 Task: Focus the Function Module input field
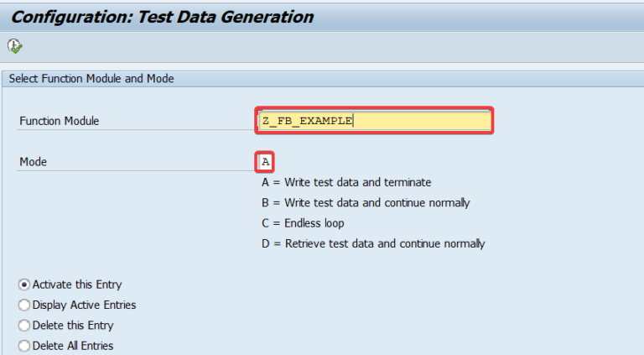click(375, 121)
